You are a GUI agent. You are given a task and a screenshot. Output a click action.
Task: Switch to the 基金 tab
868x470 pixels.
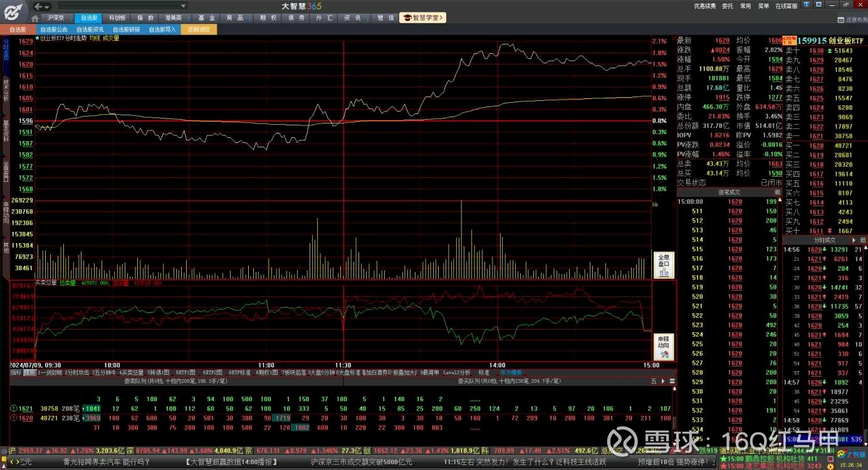(x=205, y=18)
